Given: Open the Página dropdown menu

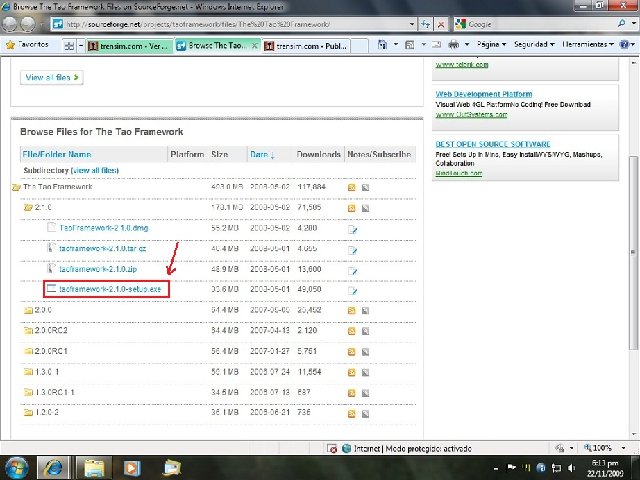Looking at the screenshot, I should (x=492, y=45).
